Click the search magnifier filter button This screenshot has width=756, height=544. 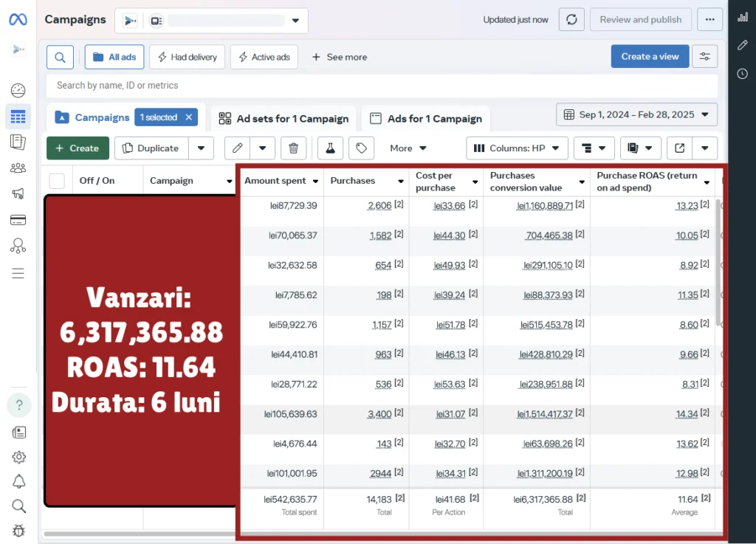coord(61,57)
